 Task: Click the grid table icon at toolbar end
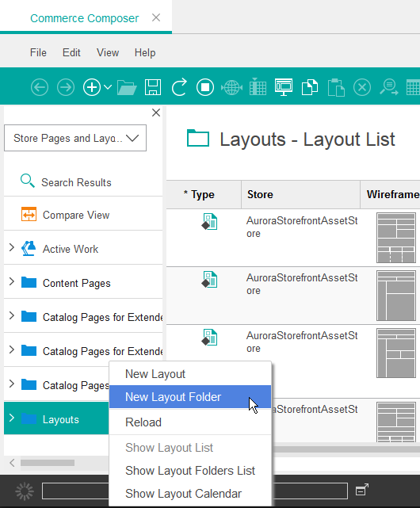[x=413, y=87]
